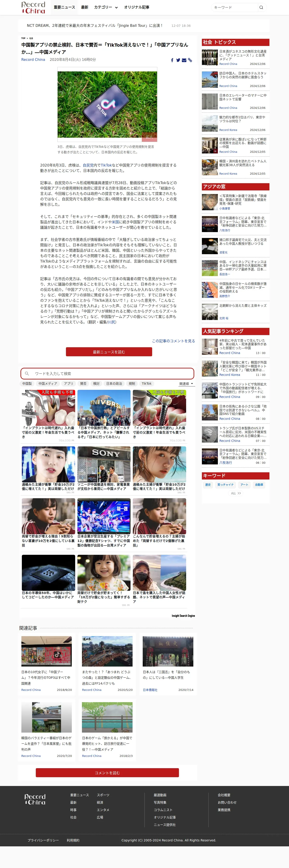
Task: Open the 笑っチャイナ keyword tag
Action: pyautogui.click(x=225, y=484)
